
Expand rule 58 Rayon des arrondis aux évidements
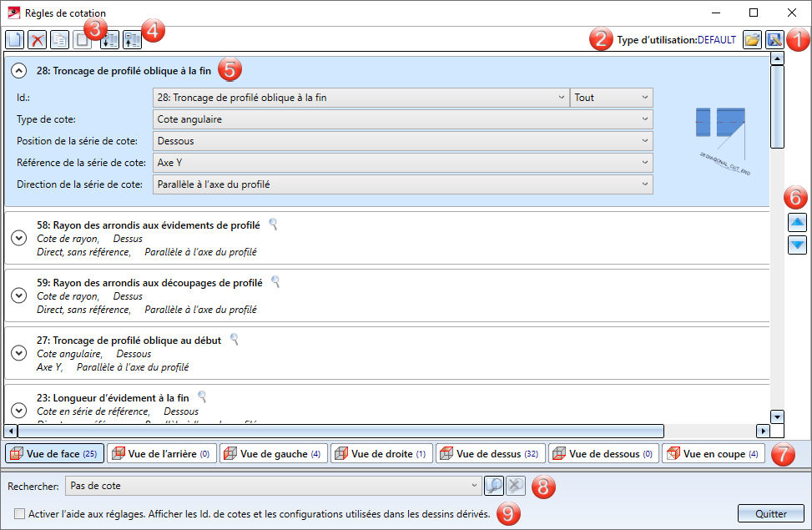19,238
